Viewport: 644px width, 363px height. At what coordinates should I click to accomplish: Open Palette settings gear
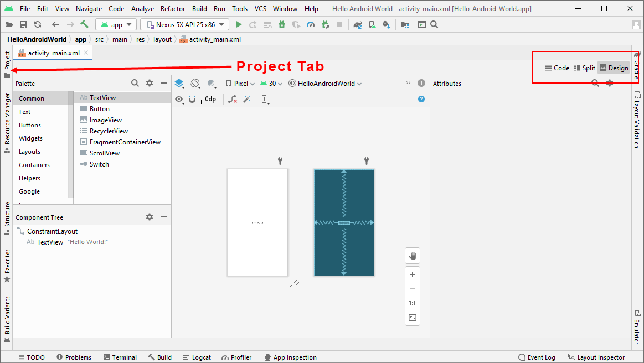pos(150,83)
